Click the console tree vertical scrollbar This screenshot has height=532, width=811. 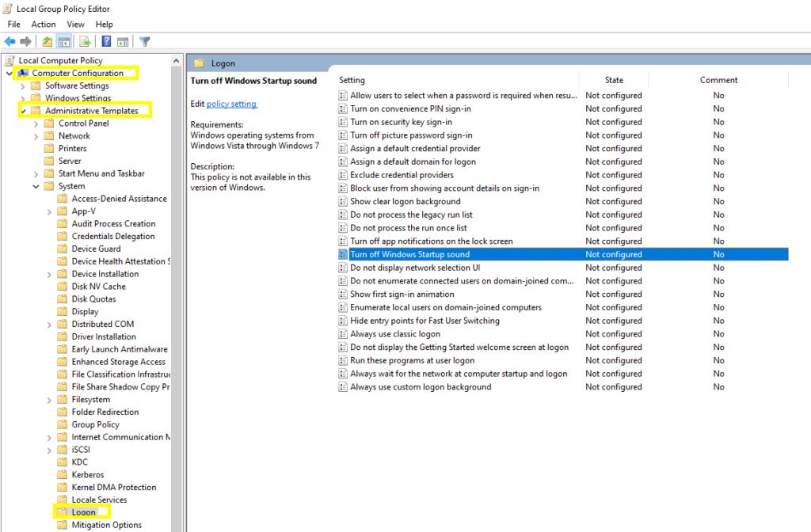coord(176,317)
